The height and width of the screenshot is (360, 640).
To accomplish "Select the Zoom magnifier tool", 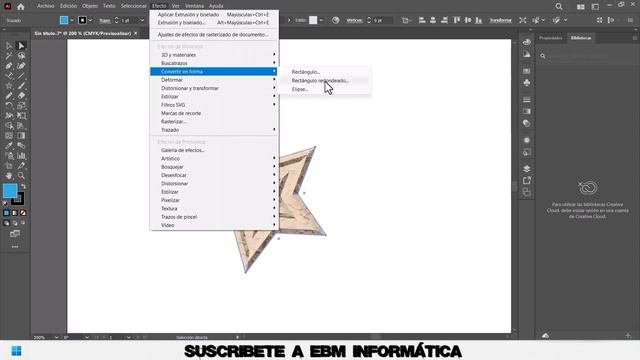I will [21, 176].
